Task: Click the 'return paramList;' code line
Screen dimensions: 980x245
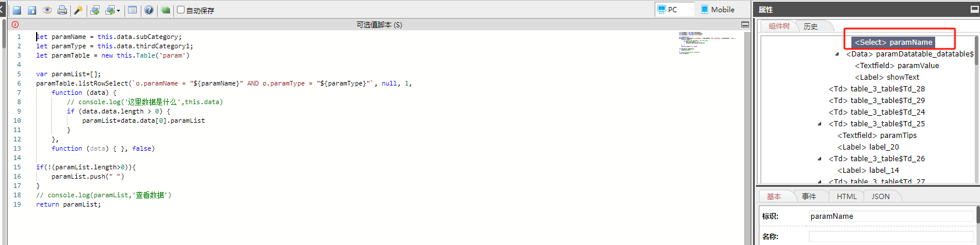Action: click(x=68, y=204)
